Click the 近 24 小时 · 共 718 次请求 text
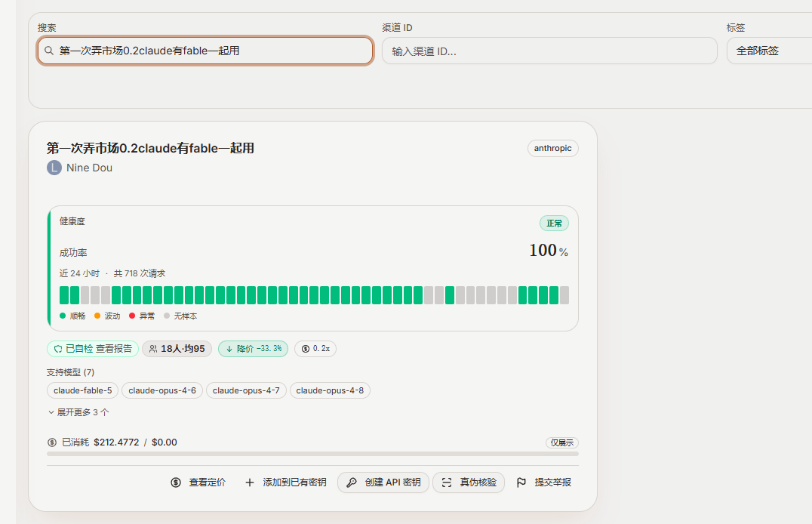Screen dimensions: 812x524 click(112, 273)
